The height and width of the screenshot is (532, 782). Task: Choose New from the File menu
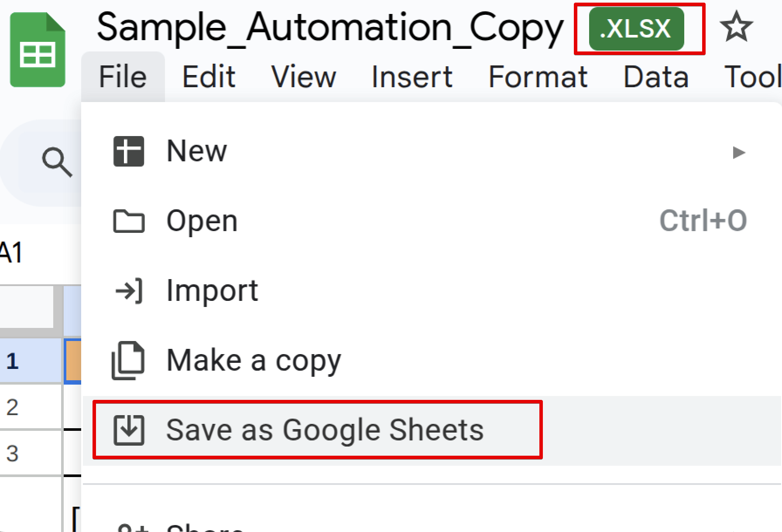(x=431, y=151)
